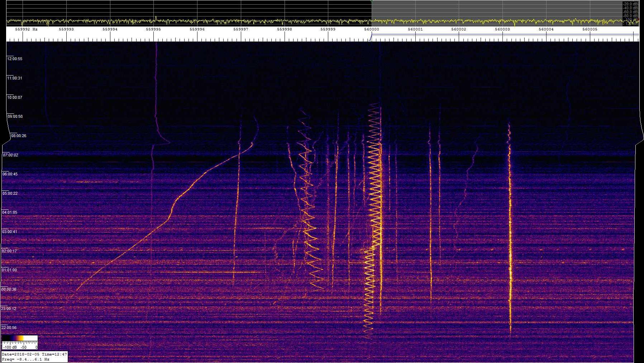The height and width of the screenshot is (363, 644).
Task: Click the -60.0 dB amplitude scale label
Action: [x=630, y=12]
